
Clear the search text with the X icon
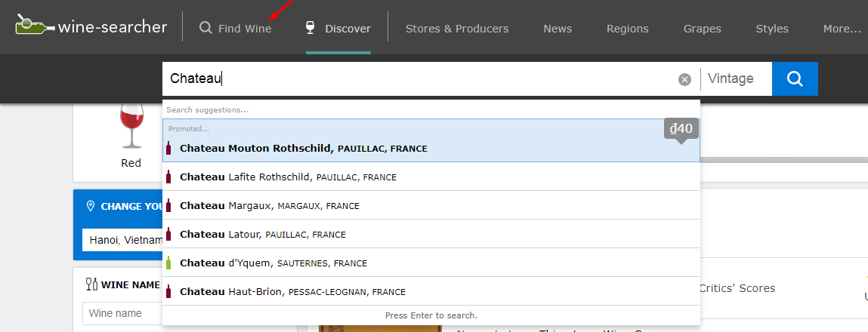(684, 80)
